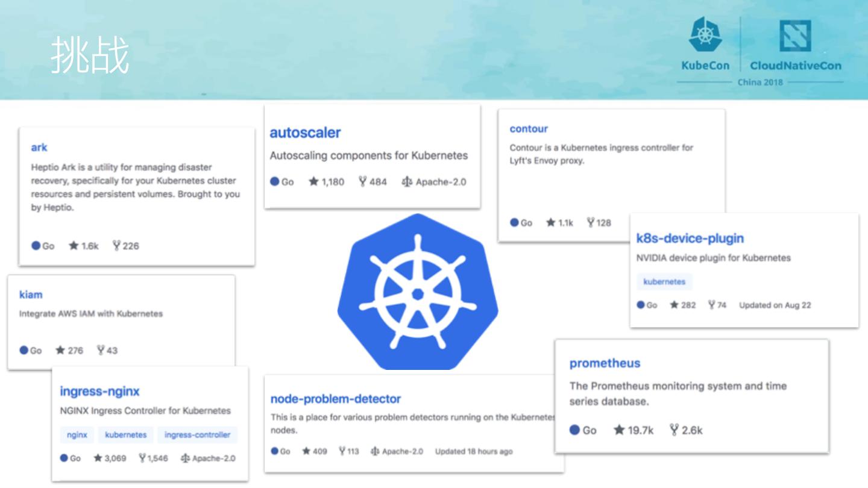Click the fork icon on node-problem-detector card

click(x=342, y=451)
